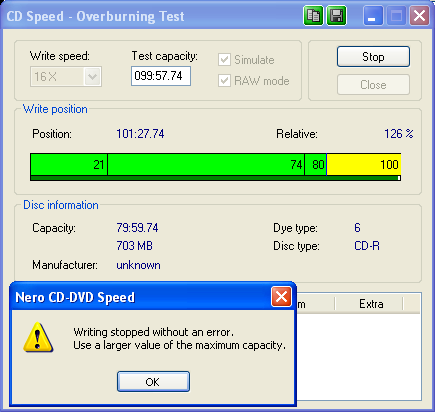Click the greyed-out Close button
This screenshot has height=412, width=435.
[373, 85]
